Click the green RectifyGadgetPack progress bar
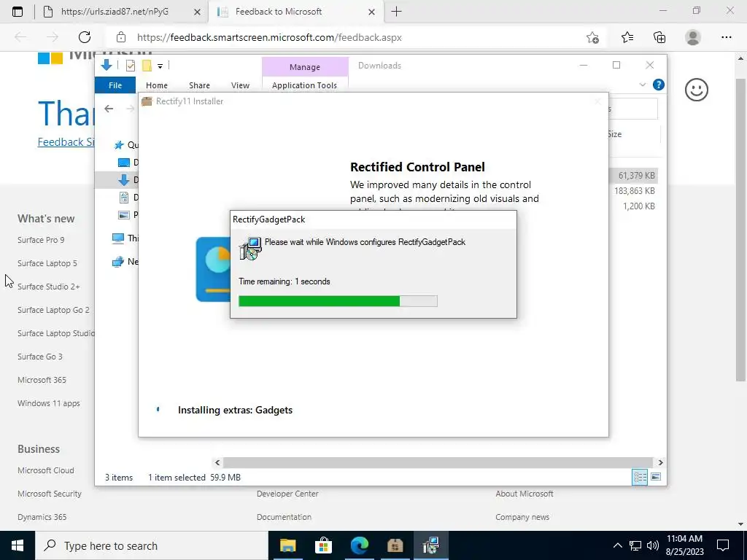The image size is (747, 560). click(x=338, y=301)
